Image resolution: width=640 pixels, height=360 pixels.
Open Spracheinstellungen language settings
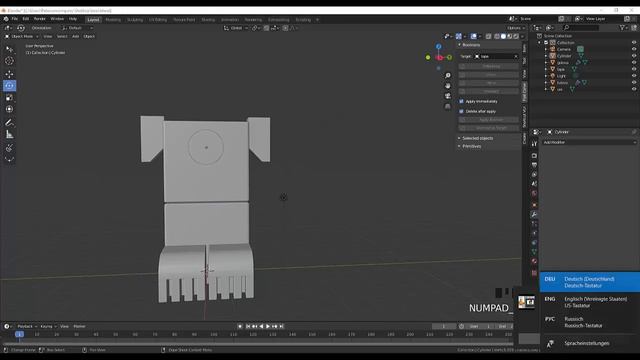(x=590, y=343)
